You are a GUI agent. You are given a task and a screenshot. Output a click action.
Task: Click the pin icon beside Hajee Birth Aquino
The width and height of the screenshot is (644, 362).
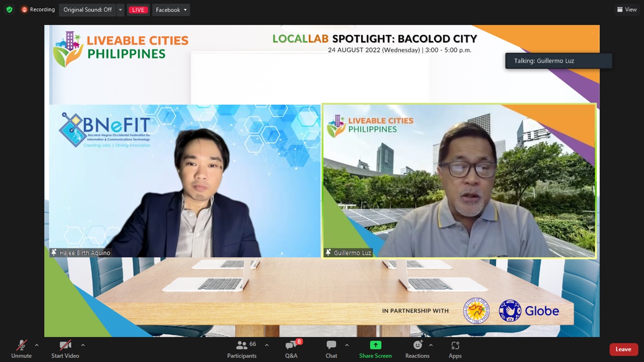point(54,253)
